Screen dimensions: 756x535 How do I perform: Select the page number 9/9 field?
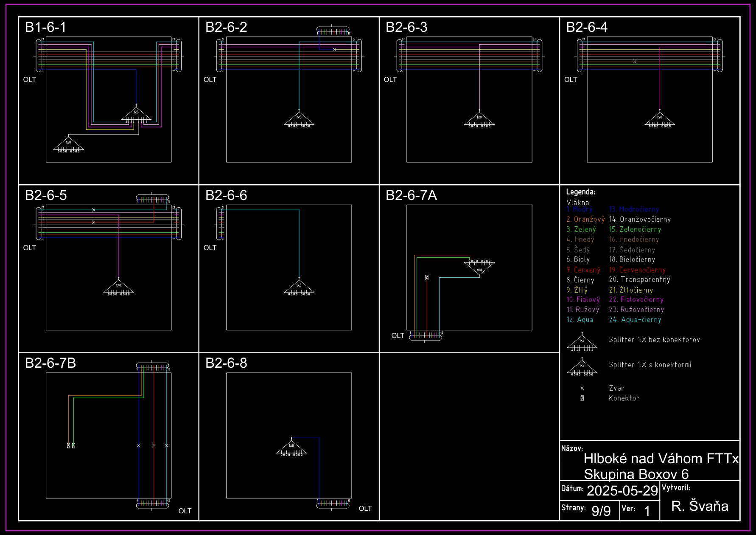601,510
